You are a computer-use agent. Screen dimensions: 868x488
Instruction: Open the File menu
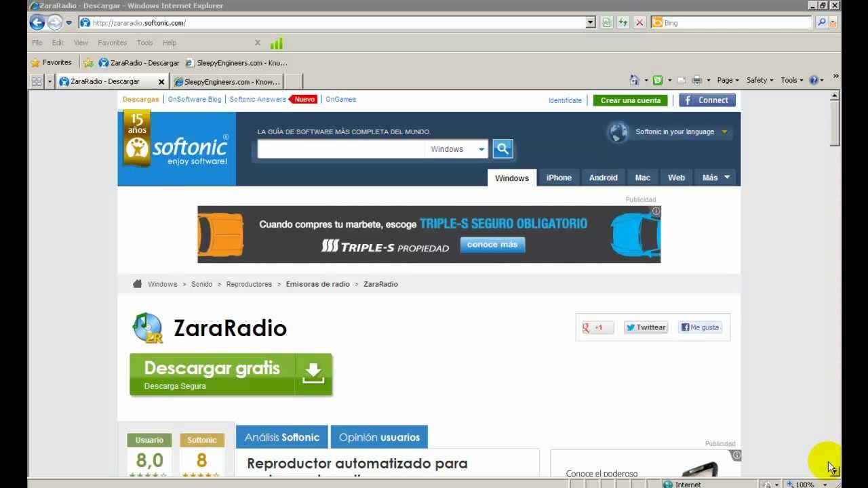coord(37,43)
